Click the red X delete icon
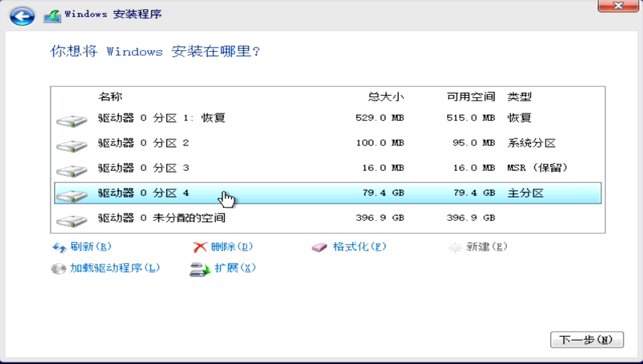Screen dimensions: 643x364 point(199,247)
